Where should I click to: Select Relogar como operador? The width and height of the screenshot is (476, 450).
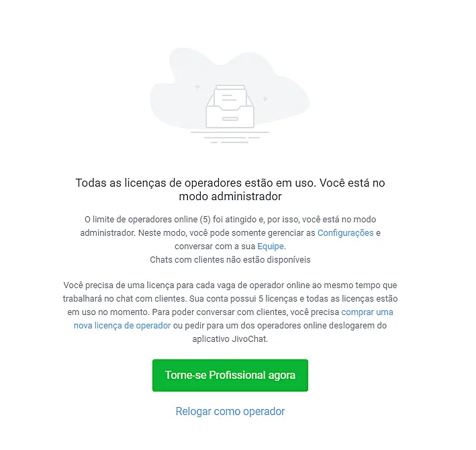pos(230,412)
